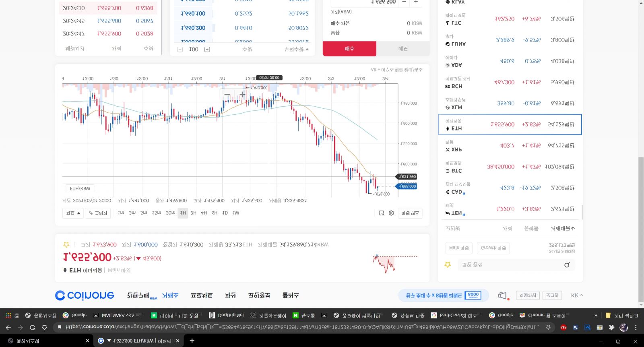The image size is (644, 347).
Task: Open the KR language dropdown
Action: tap(576, 295)
